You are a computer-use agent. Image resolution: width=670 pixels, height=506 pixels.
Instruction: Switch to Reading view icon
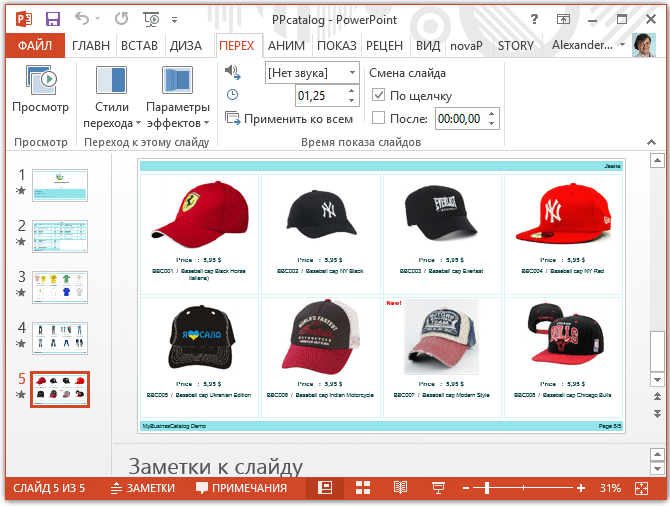click(400, 488)
